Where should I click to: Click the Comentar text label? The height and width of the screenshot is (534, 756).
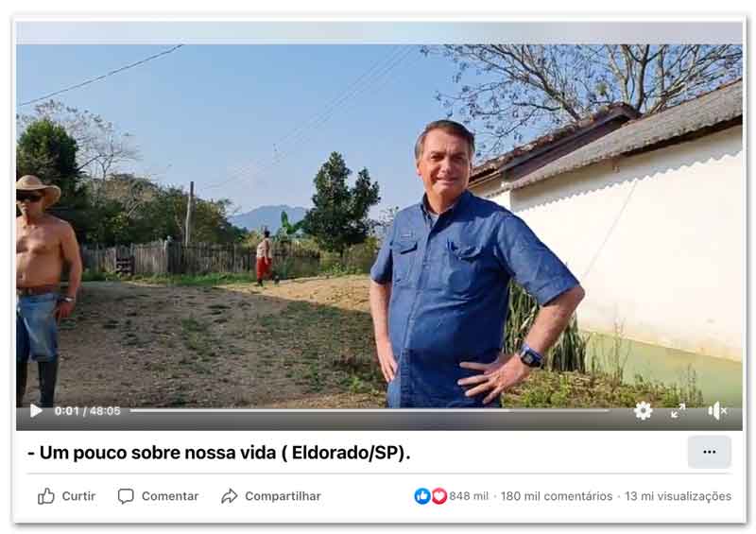click(x=170, y=496)
